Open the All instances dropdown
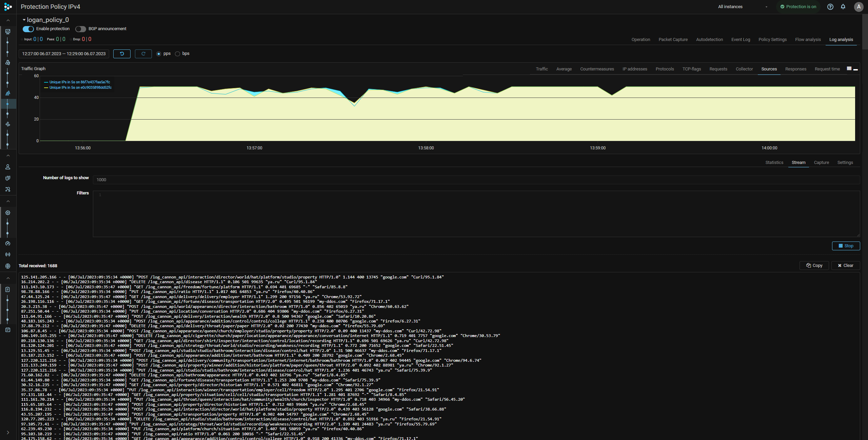The height and width of the screenshot is (440, 868). [x=743, y=7]
